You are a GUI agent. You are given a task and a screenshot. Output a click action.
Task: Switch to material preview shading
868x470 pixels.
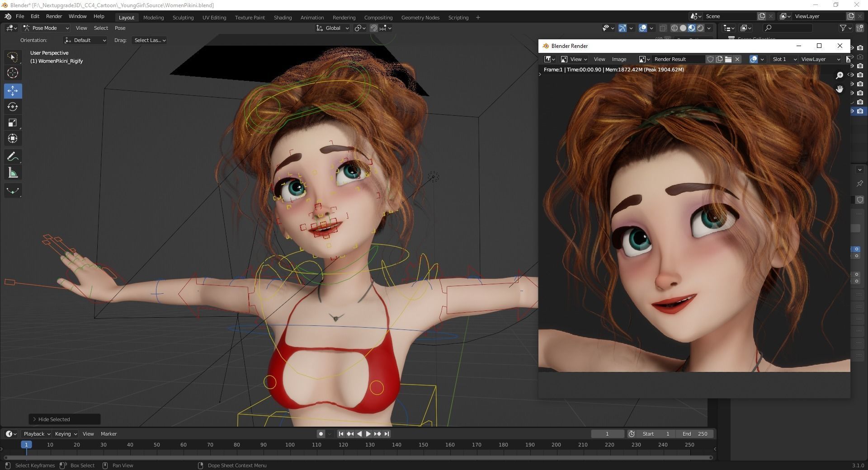pos(692,28)
